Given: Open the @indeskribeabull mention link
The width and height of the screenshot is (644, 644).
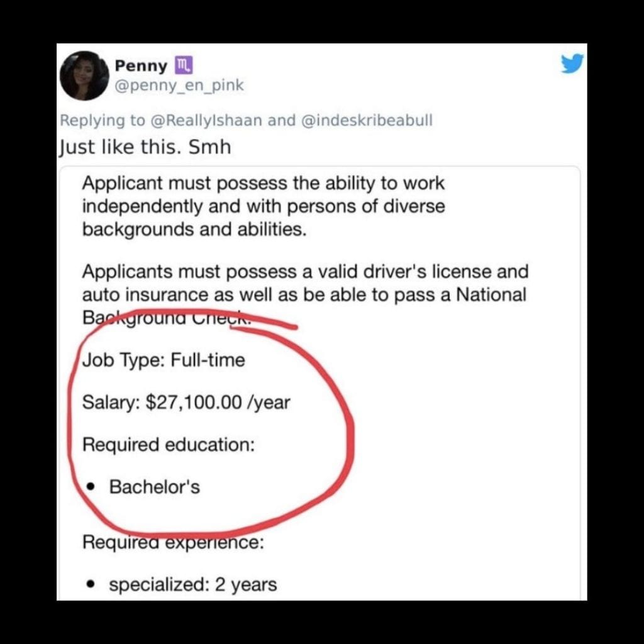Looking at the screenshot, I should pyautogui.click(x=367, y=120).
